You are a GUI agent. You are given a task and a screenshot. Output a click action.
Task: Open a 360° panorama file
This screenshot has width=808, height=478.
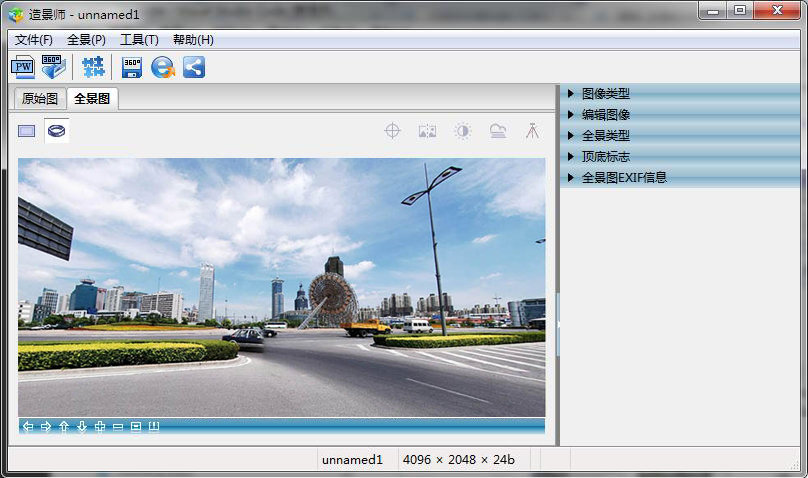(53, 67)
